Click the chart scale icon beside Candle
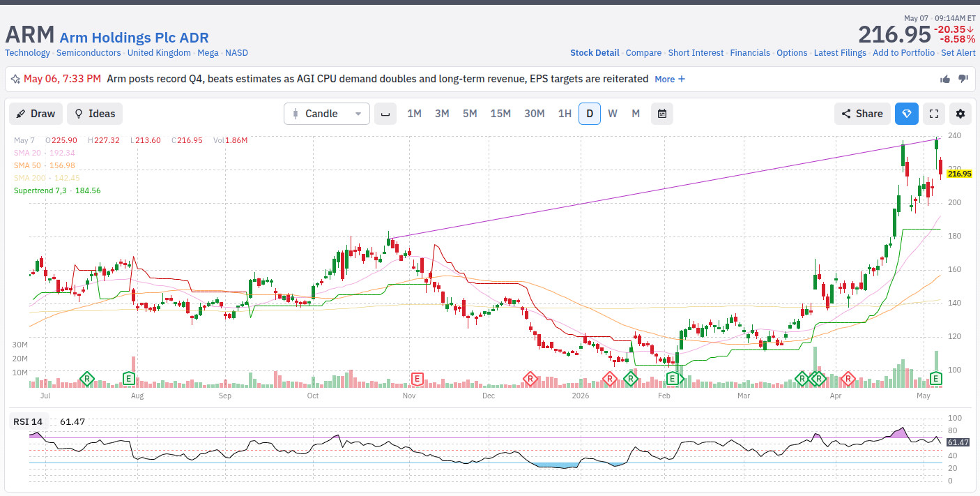 click(x=385, y=114)
